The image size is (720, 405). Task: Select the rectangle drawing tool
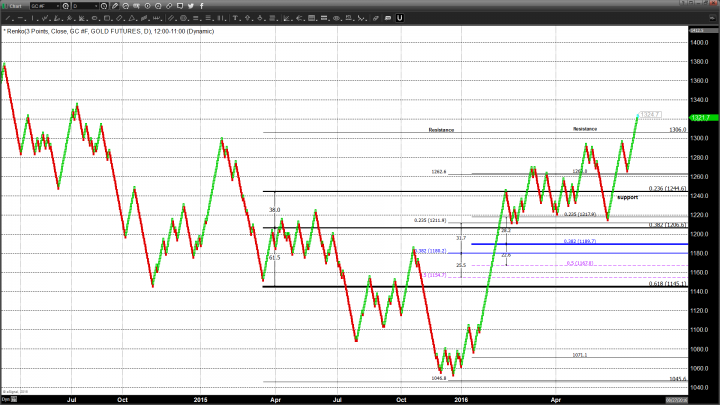[108, 18]
